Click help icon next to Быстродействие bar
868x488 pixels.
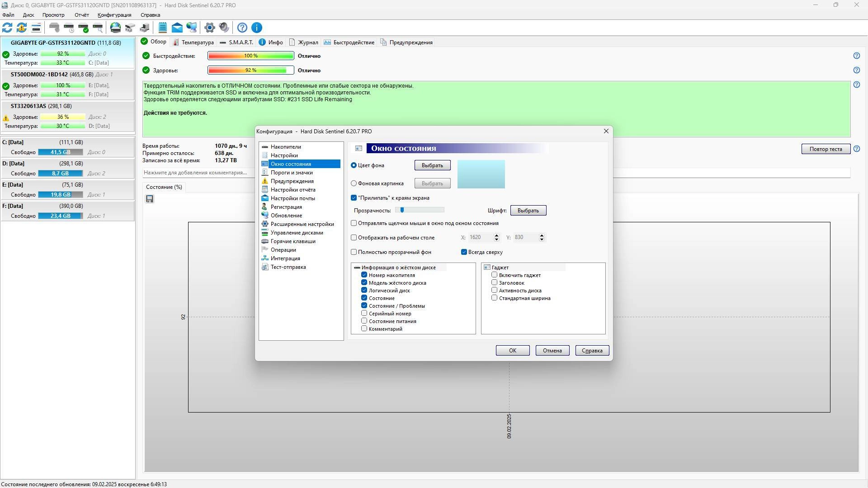tap(856, 56)
